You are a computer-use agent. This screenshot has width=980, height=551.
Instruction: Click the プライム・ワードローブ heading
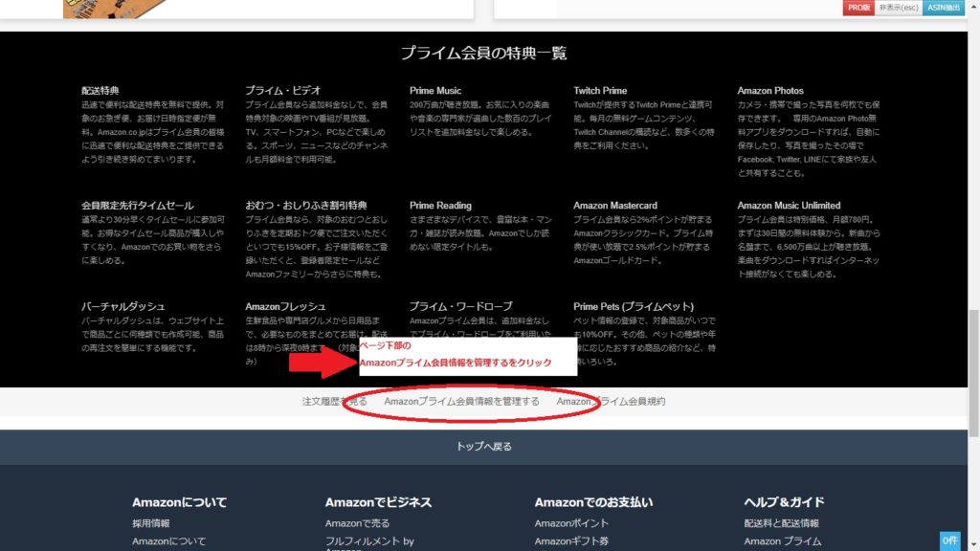460,307
